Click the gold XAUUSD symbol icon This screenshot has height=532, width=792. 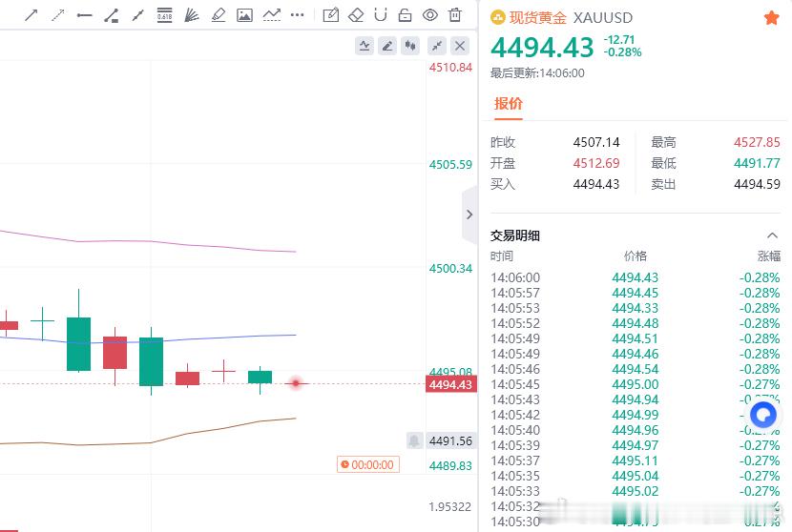(x=498, y=18)
